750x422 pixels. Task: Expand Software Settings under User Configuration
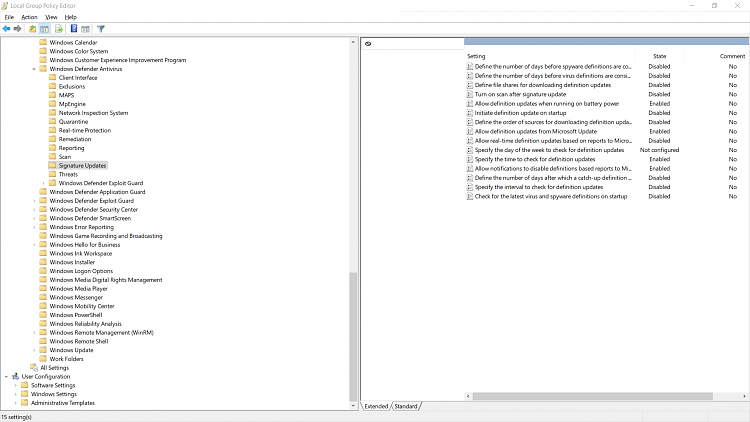15,385
